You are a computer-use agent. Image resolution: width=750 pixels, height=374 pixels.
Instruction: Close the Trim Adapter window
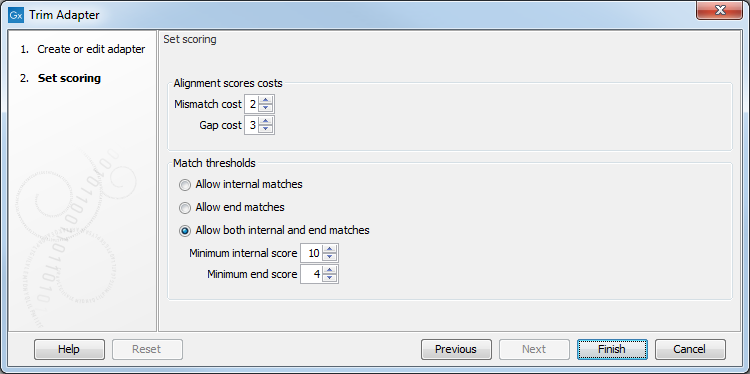[x=719, y=10]
